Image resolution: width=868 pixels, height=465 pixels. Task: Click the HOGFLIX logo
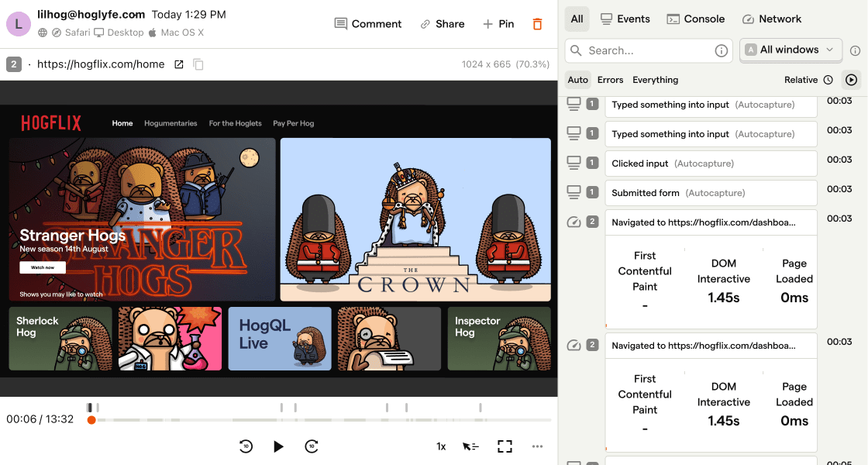(x=51, y=123)
